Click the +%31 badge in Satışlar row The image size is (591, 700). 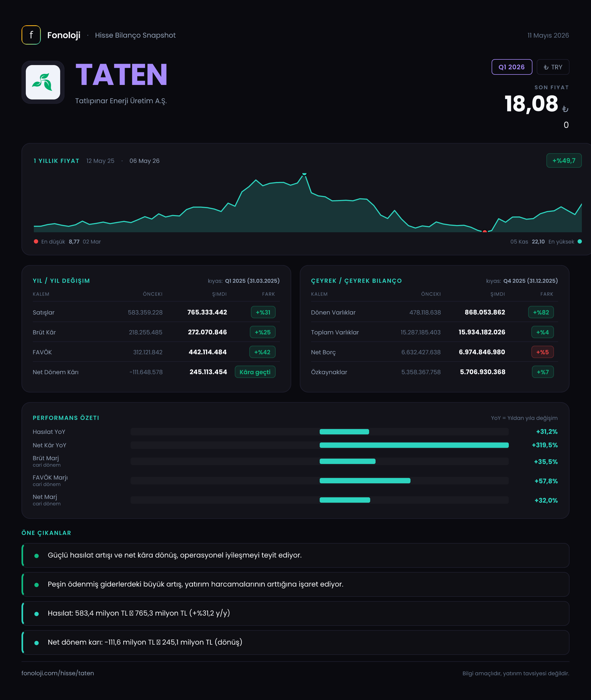[x=263, y=312]
